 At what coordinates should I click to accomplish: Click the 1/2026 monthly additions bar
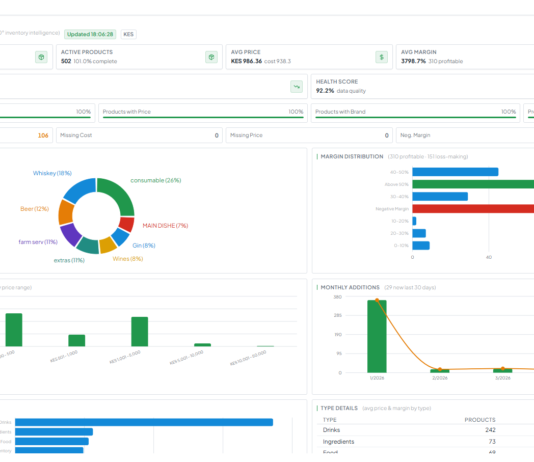(x=377, y=336)
